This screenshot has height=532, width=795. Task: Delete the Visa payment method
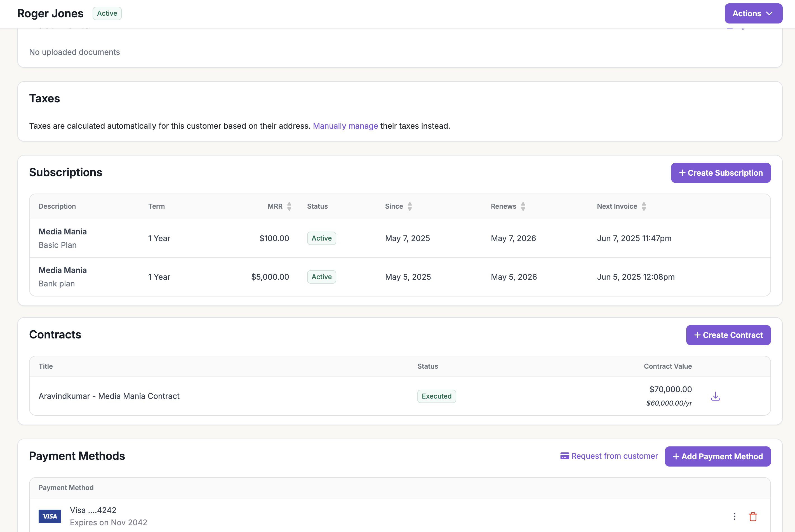[753, 516]
